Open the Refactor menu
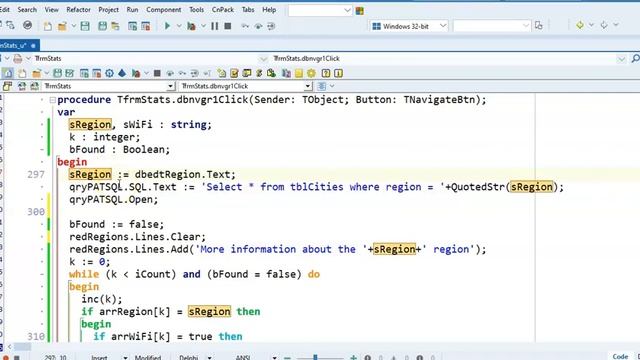The width and height of the screenshot is (640, 360). click(x=78, y=9)
